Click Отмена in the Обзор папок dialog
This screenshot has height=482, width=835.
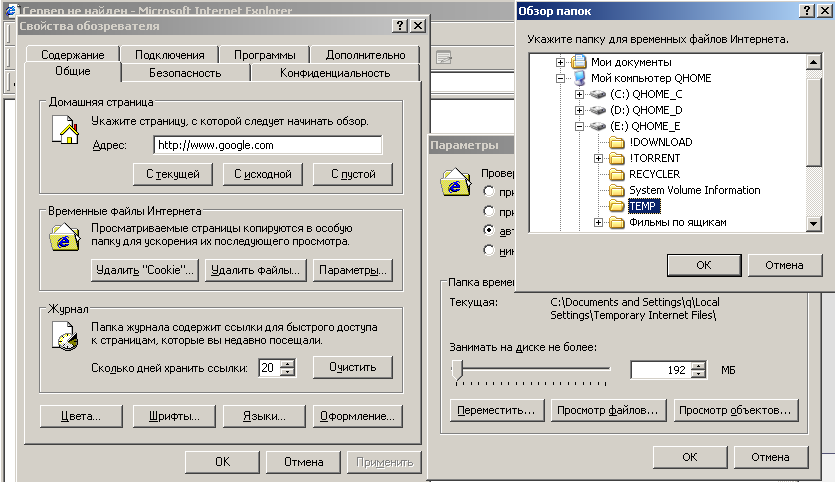pos(784,265)
